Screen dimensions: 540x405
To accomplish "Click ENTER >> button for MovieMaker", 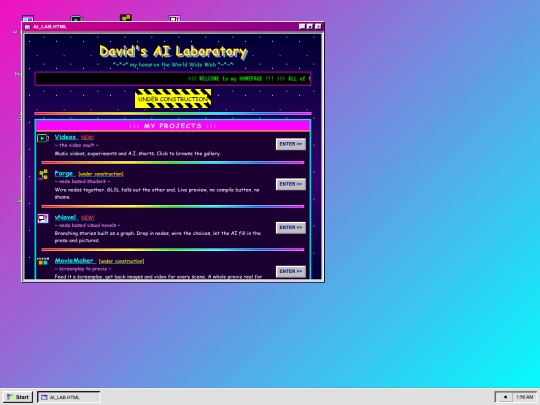I will [x=291, y=271].
